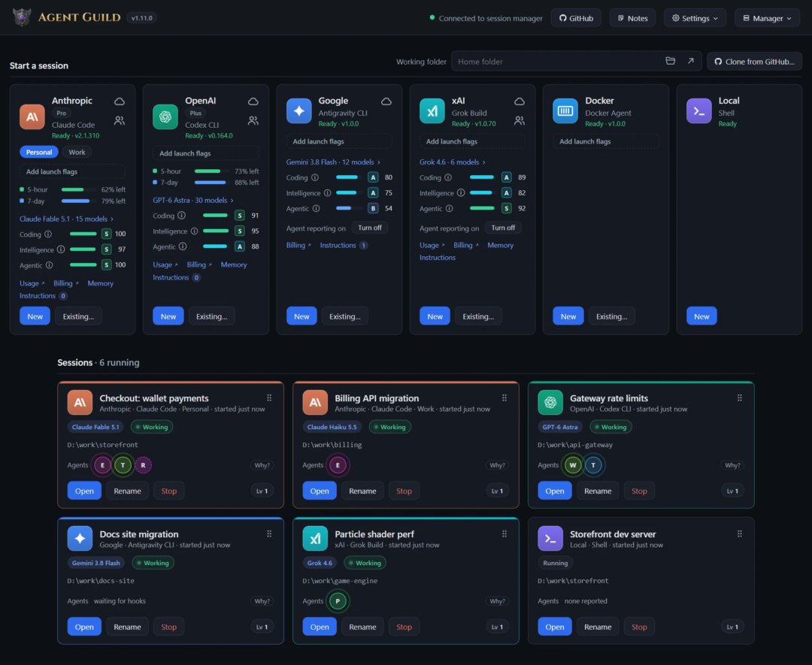Screen dimensions: 812x665
Task: Click info icon next to Anthropic Coding score
Action: coord(47,234)
